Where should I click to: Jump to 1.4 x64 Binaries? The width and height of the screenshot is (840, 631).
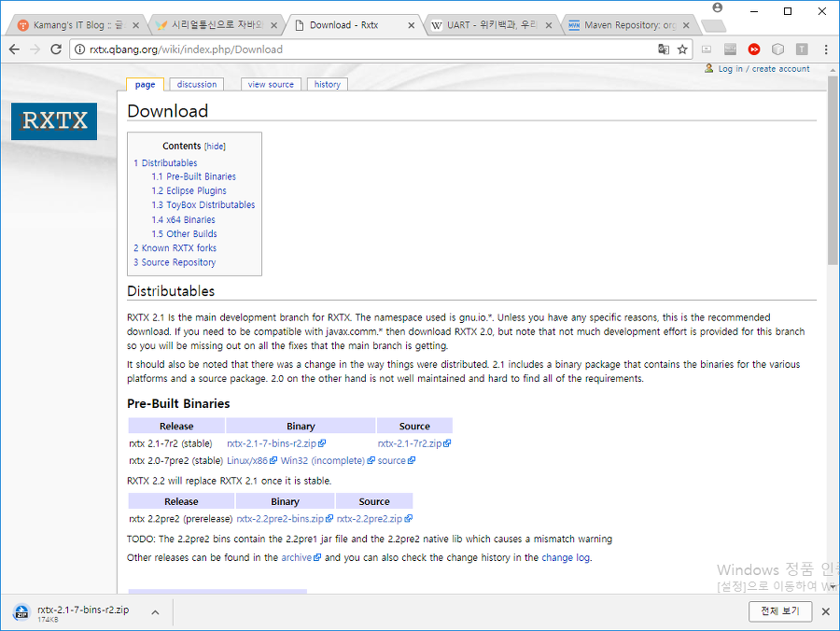pyautogui.click(x=183, y=220)
